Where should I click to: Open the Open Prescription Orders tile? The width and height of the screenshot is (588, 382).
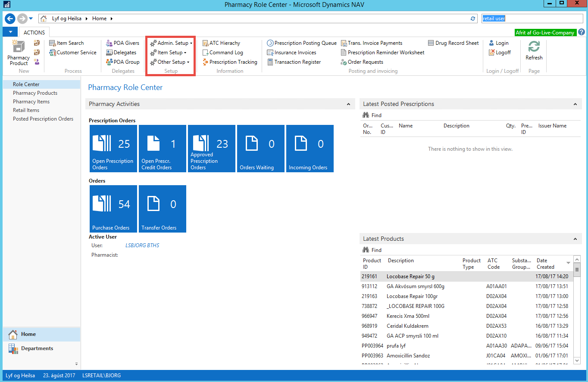click(113, 149)
